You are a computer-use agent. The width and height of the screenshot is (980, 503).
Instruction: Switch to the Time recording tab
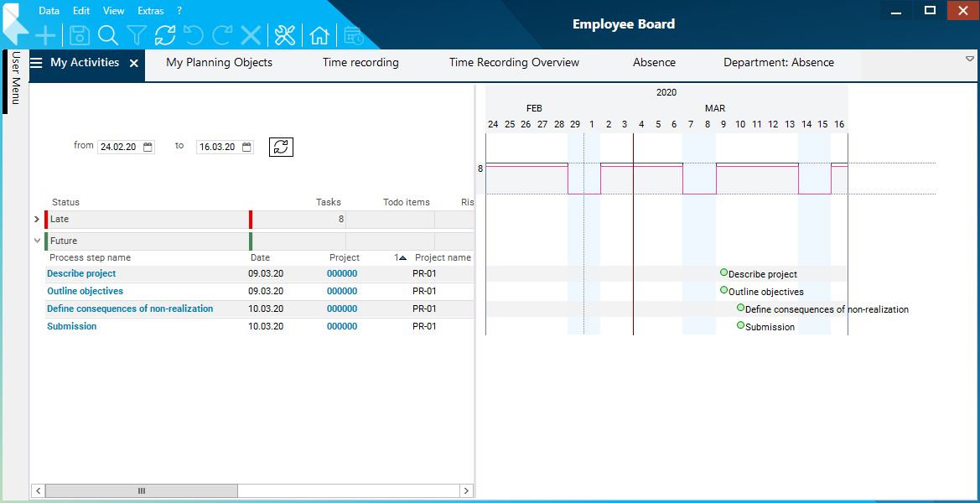pyautogui.click(x=360, y=63)
